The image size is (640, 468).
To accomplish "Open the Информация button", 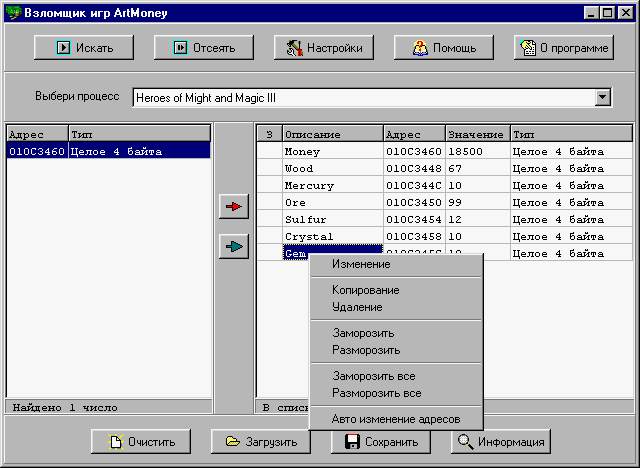I will click(x=501, y=442).
